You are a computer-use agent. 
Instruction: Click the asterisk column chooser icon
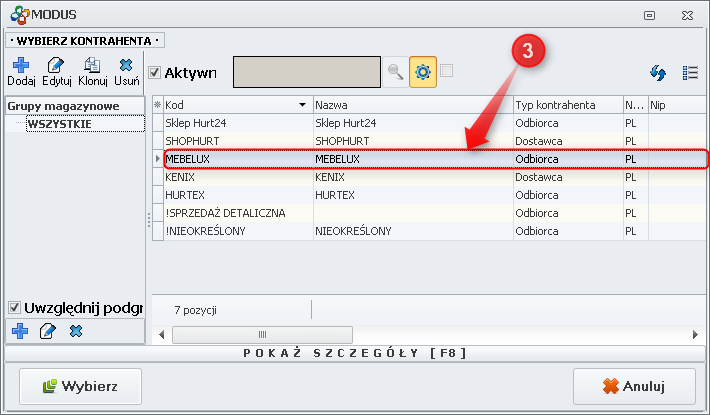[x=158, y=105]
